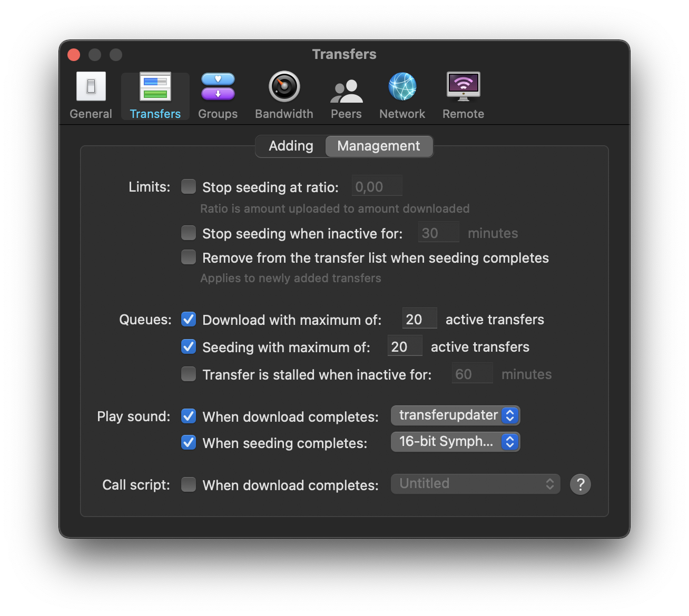
Task: Open the Untitled script dropdown
Action: click(475, 484)
